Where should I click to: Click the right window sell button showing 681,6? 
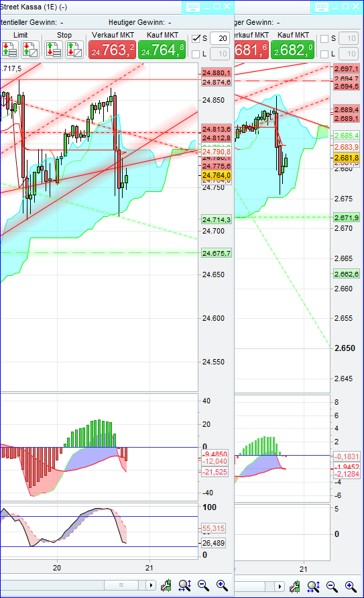251,50
